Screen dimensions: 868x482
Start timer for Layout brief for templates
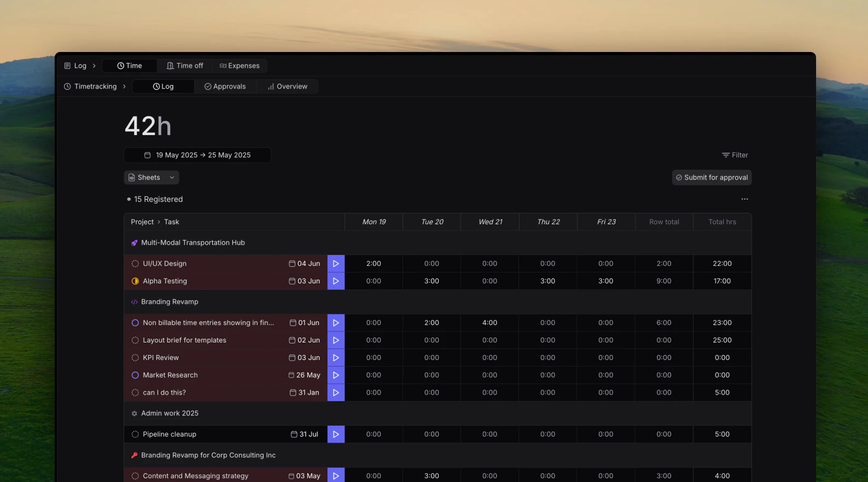(336, 340)
